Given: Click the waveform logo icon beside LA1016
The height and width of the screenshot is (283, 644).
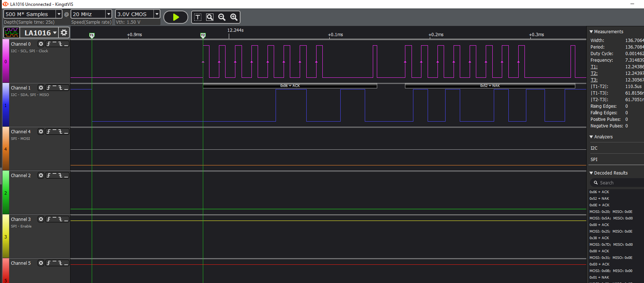Looking at the screenshot, I should 12,32.
